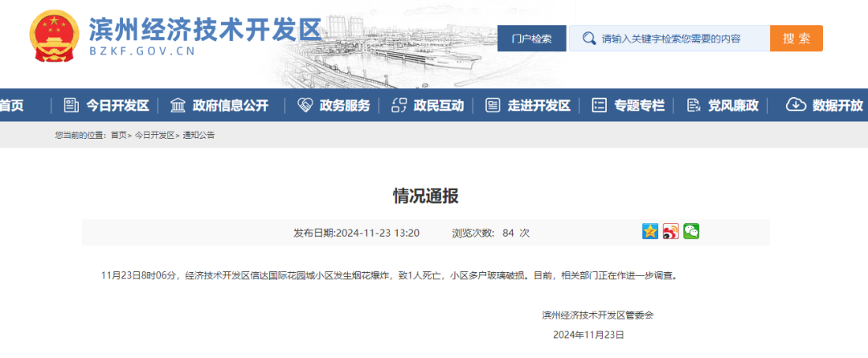Click the date 2024年11月23日 at bottom
This screenshot has width=868, height=358.
588,334
